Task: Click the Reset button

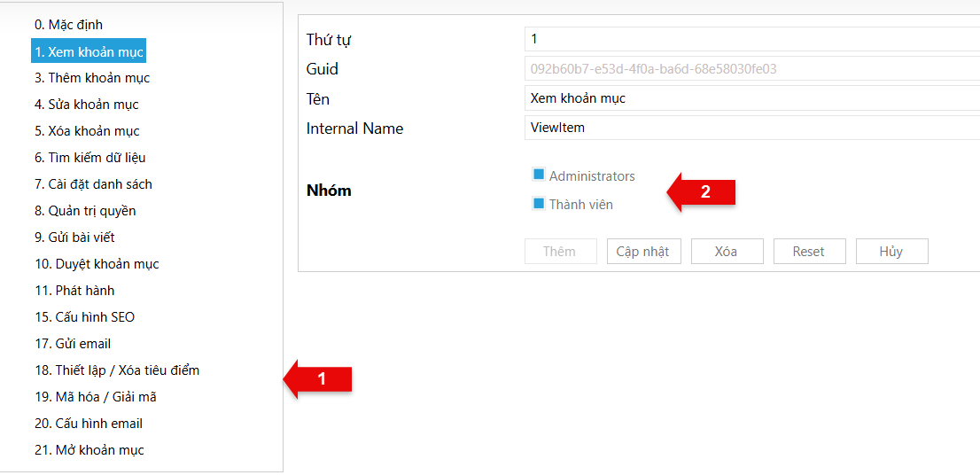Action: point(808,252)
